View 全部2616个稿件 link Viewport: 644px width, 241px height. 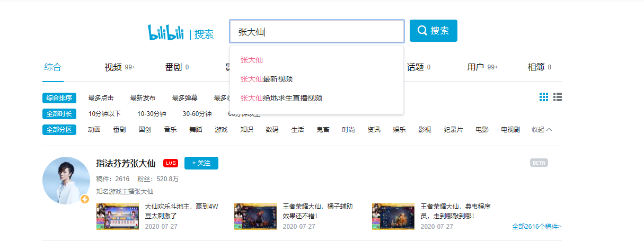(536, 227)
